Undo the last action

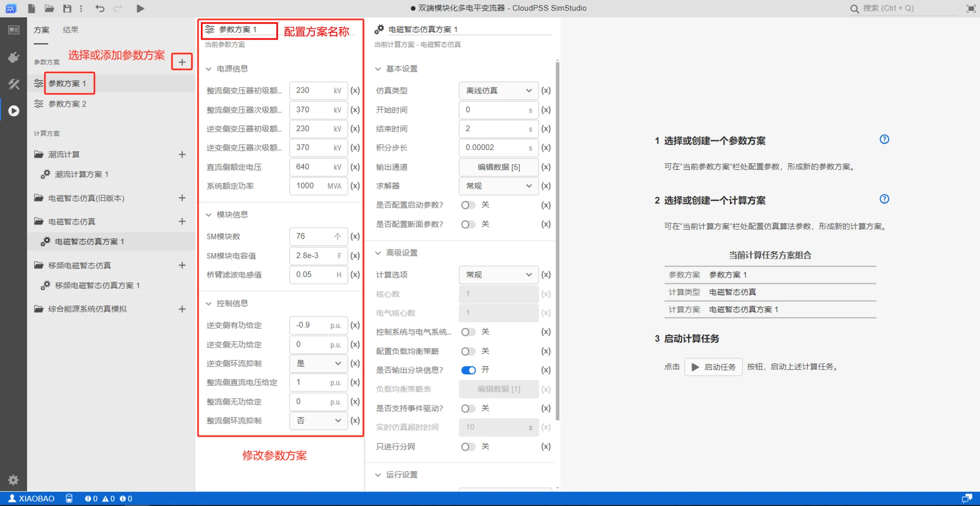[100, 8]
